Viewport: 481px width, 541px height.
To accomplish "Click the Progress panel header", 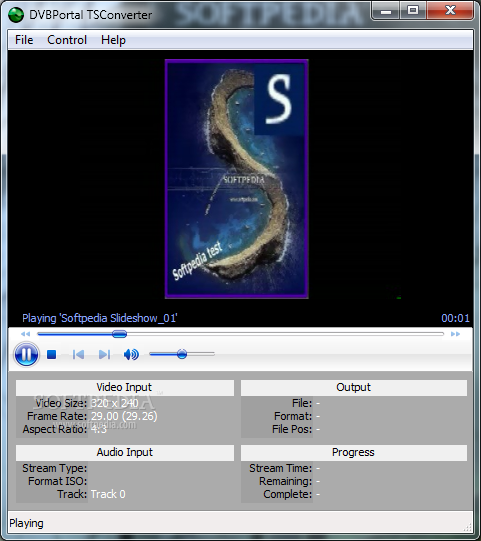I will (354, 452).
